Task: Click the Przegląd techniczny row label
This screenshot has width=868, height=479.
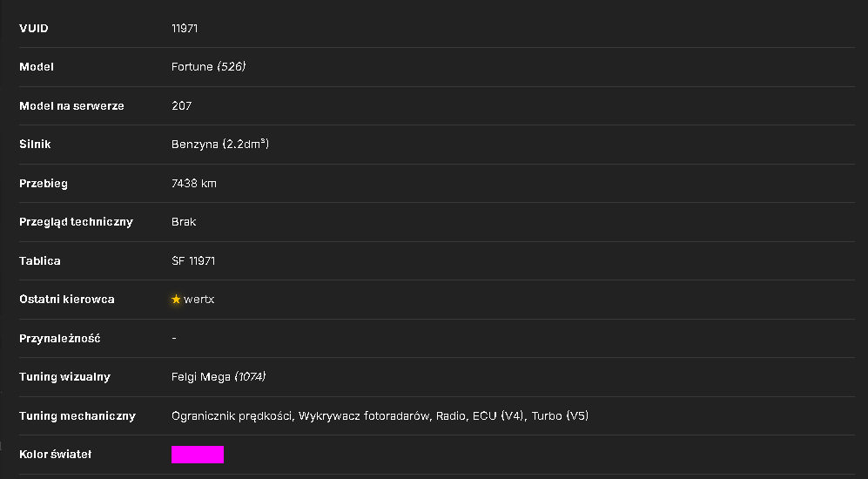Action: (77, 222)
